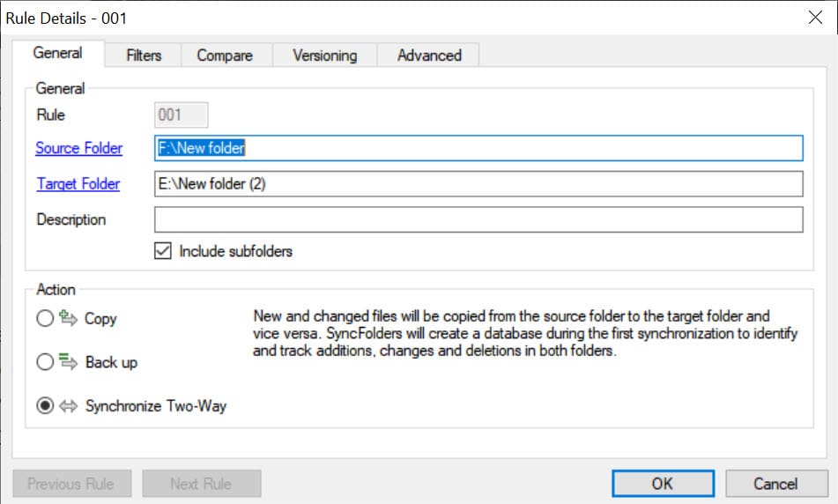Image resolution: width=838 pixels, height=504 pixels.
Task: Click into the Source Folder path field
Action: click(x=478, y=148)
